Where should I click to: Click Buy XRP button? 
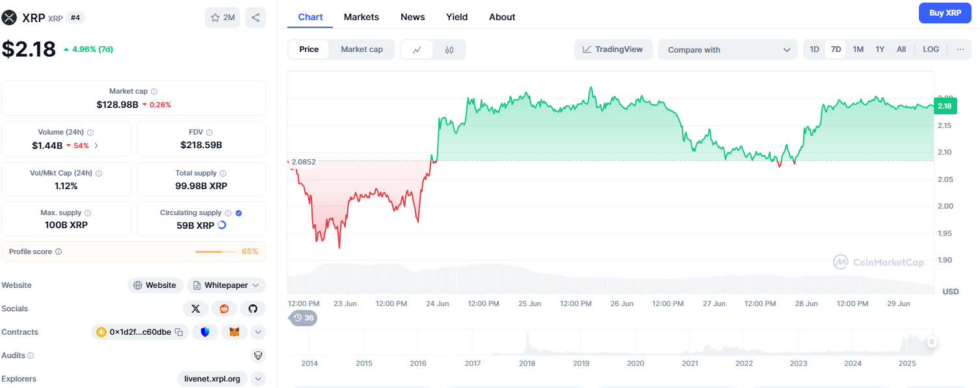945,13
